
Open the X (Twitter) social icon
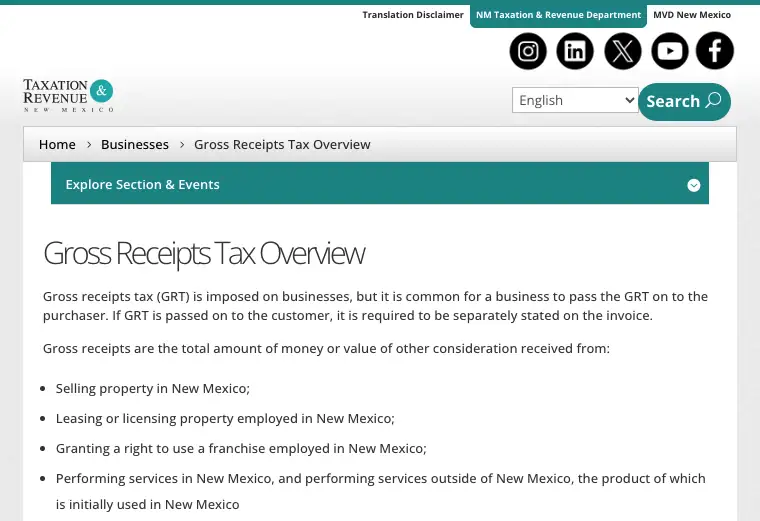tap(622, 51)
